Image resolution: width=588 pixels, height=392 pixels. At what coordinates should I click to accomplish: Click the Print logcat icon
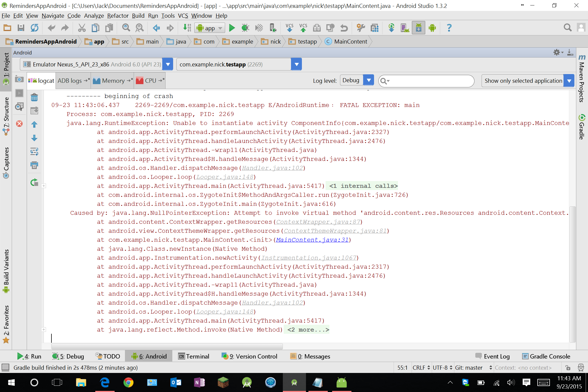point(34,165)
